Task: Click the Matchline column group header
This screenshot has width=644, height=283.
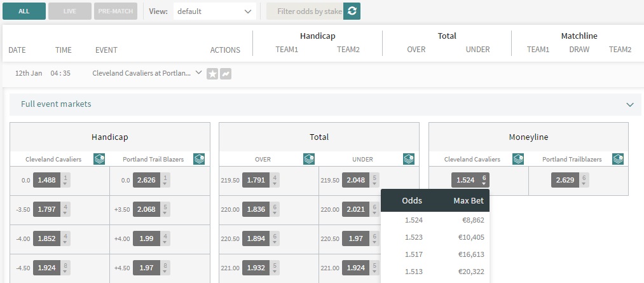Action: click(x=579, y=36)
